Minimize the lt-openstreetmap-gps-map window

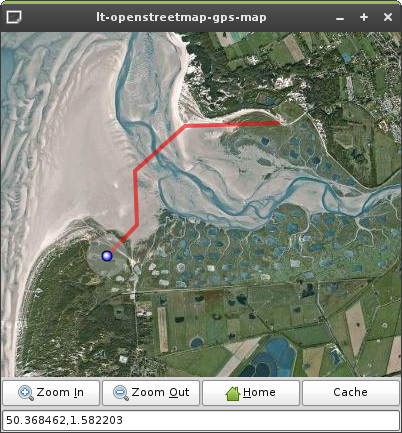click(340, 18)
